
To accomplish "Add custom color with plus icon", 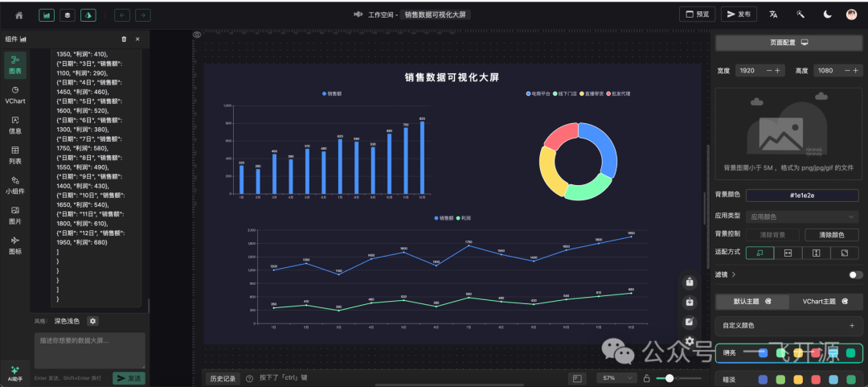I will click(x=852, y=326).
